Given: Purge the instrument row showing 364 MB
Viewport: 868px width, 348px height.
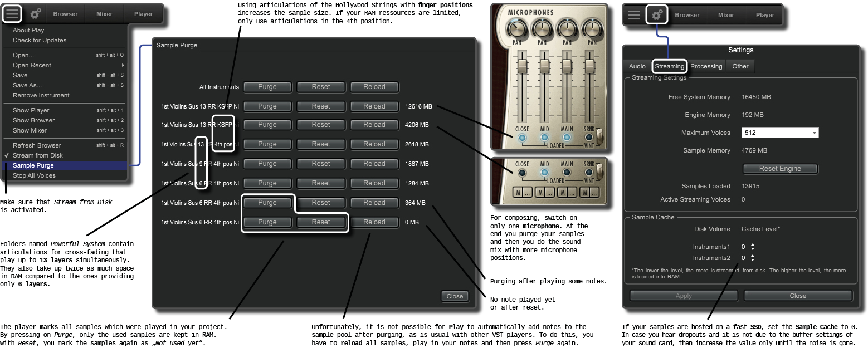Looking at the screenshot, I should 267,203.
